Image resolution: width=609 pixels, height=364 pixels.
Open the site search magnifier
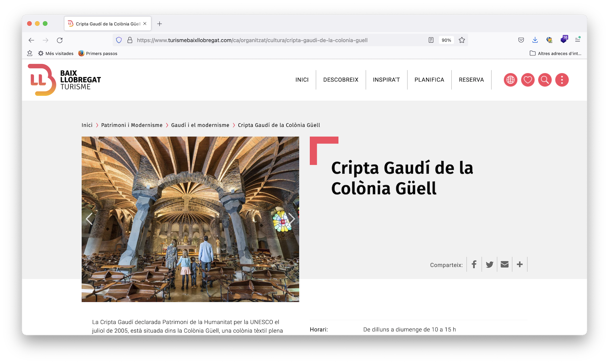coord(545,80)
